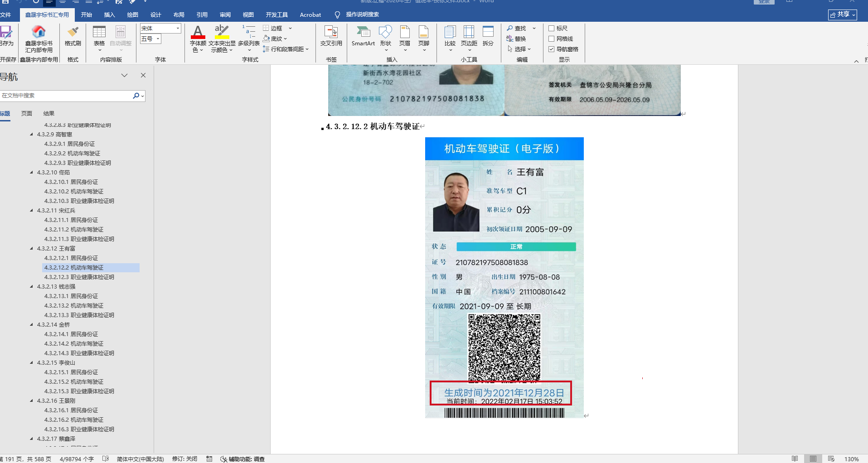This screenshot has width=868, height=463.
Task: Go to heading 4.3.2.16.1 居民身份证
Action: 71,410
